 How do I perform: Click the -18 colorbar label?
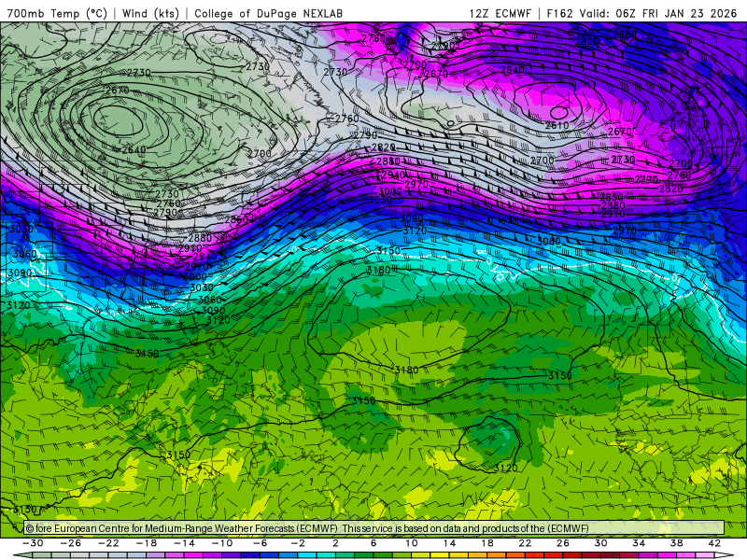pos(147,543)
